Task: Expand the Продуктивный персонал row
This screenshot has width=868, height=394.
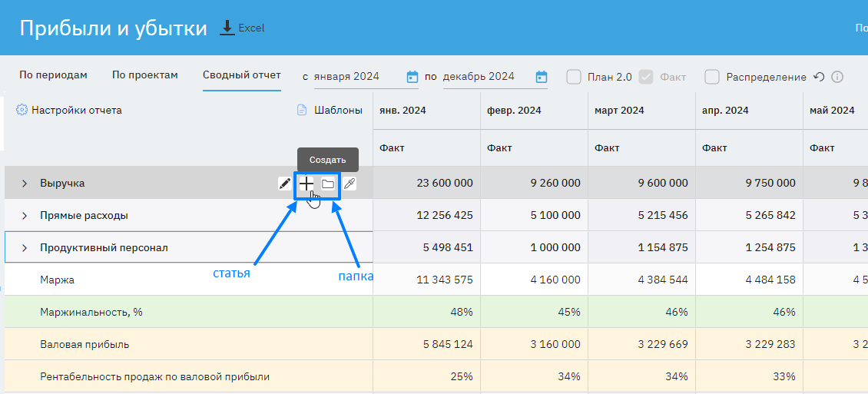Action: click(24, 248)
